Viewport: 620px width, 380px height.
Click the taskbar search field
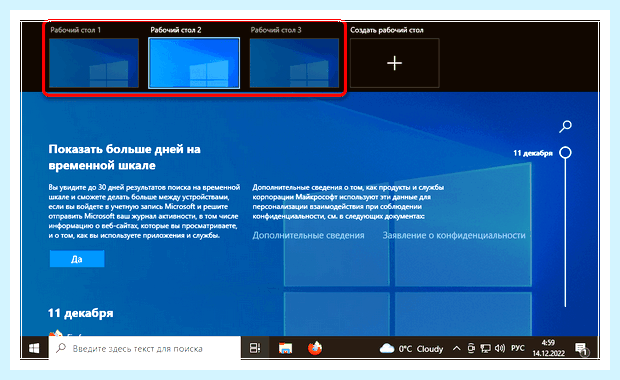[144, 348]
